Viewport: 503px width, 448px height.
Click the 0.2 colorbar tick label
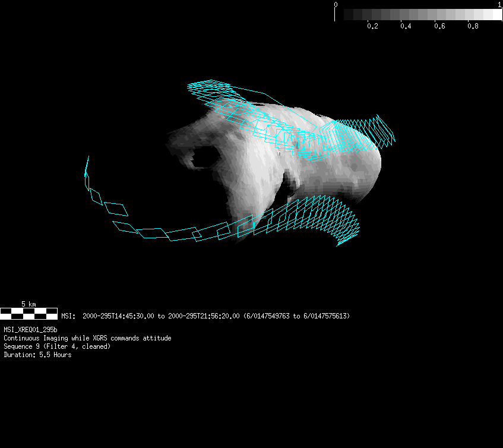(372, 27)
